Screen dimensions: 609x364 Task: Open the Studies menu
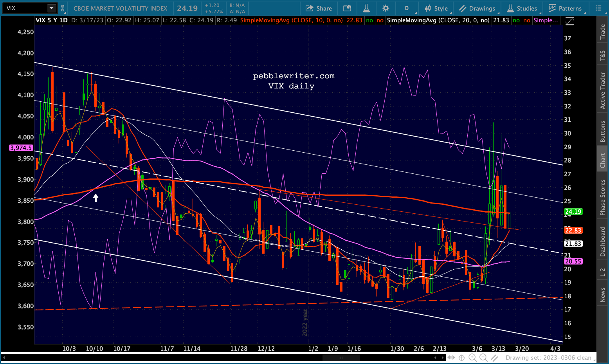[523, 8]
